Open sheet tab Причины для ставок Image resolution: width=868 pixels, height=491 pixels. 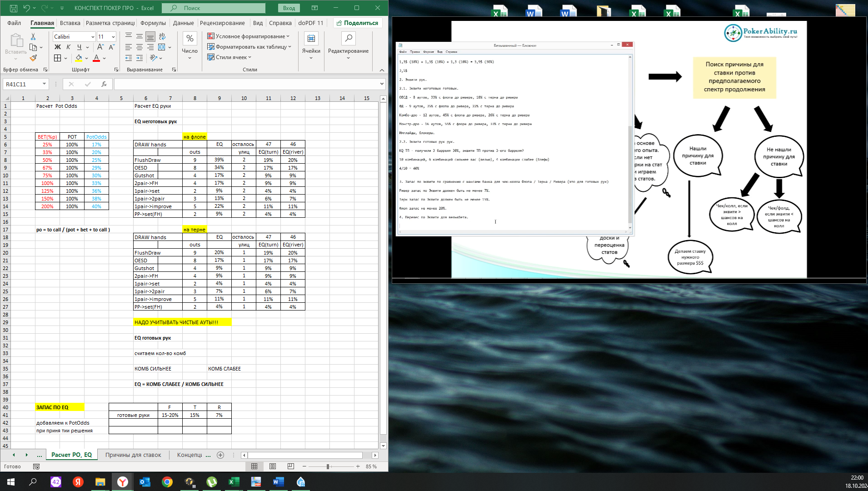pyautogui.click(x=133, y=455)
